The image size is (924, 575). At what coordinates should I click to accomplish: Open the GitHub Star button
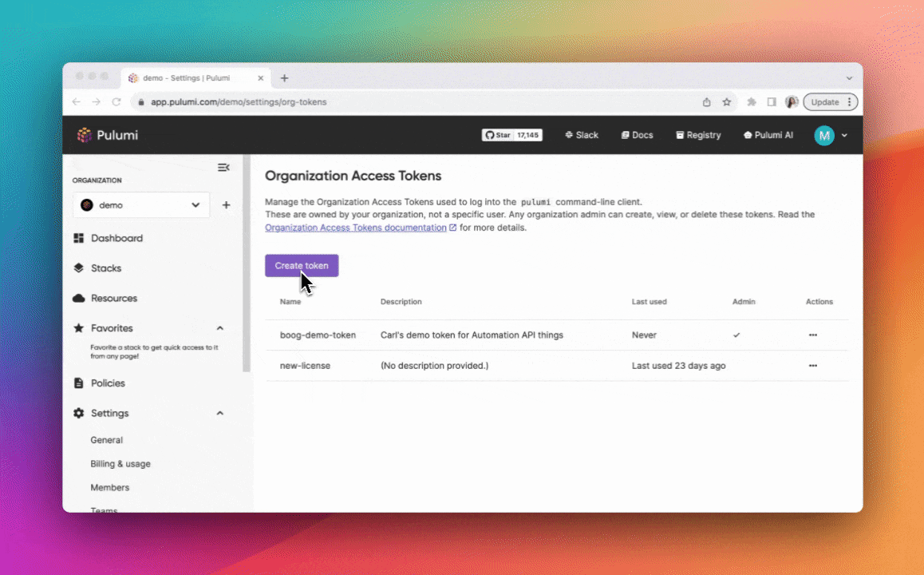click(x=498, y=135)
